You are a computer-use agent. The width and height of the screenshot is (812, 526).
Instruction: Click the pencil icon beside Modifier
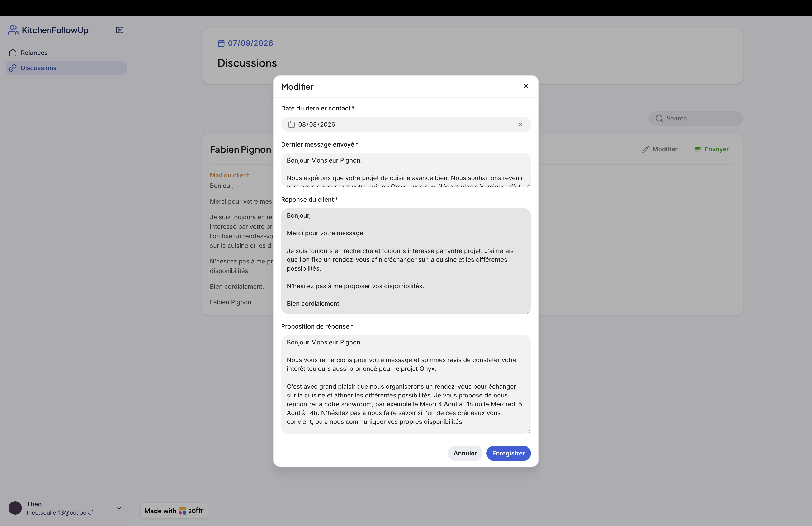tap(646, 149)
